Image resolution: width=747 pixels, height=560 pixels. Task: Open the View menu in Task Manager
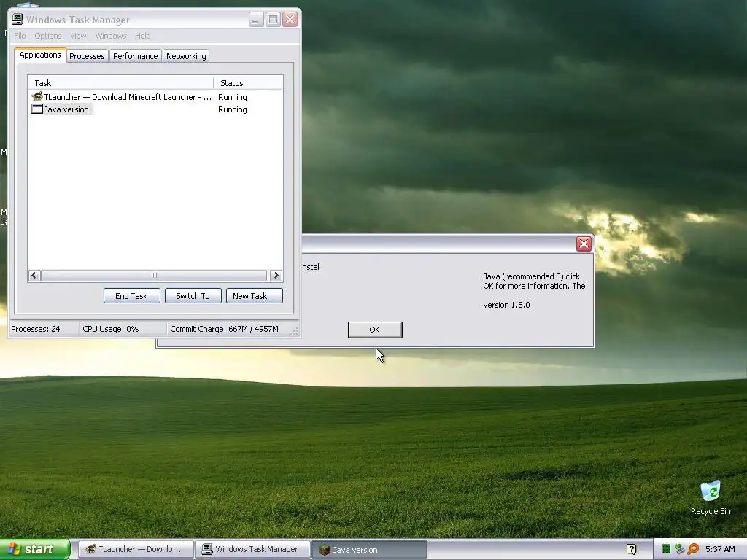(x=78, y=36)
